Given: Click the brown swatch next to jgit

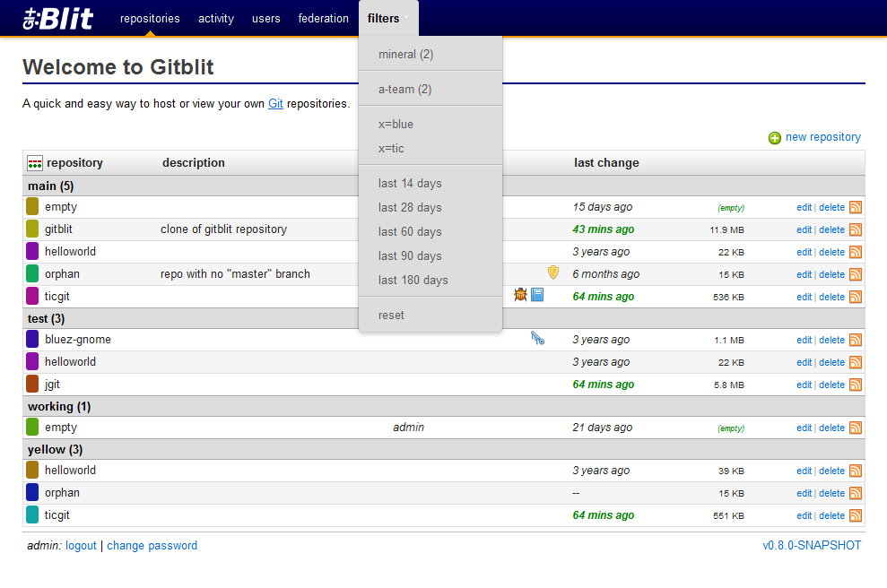Looking at the screenshot, I should click(32, 384).
